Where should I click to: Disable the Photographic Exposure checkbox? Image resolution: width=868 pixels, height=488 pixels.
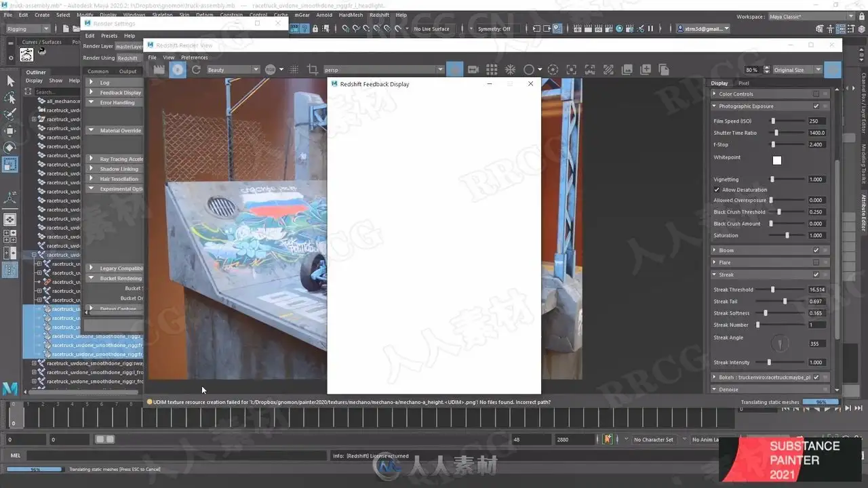(816, 106)
